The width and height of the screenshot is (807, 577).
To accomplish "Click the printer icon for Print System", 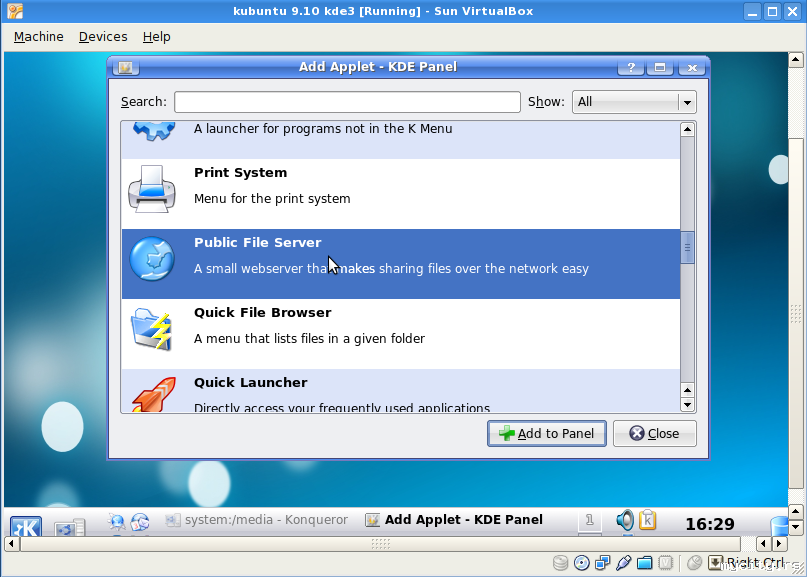I will pos(152,189).
